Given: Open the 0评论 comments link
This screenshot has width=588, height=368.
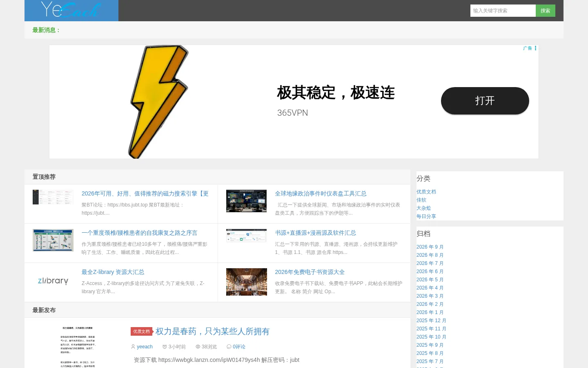Looking at the screenshot, I should pyautogui.click(x=239, y=347).
